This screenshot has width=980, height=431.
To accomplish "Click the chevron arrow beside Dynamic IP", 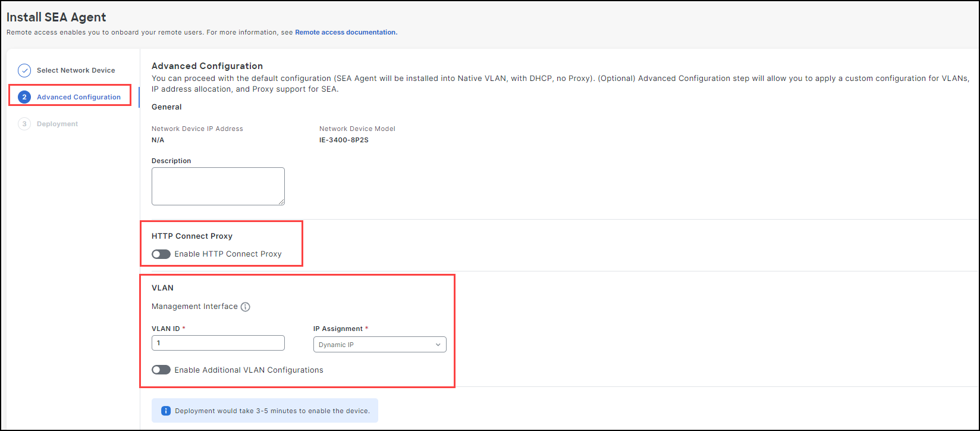I will click(438, 345).
